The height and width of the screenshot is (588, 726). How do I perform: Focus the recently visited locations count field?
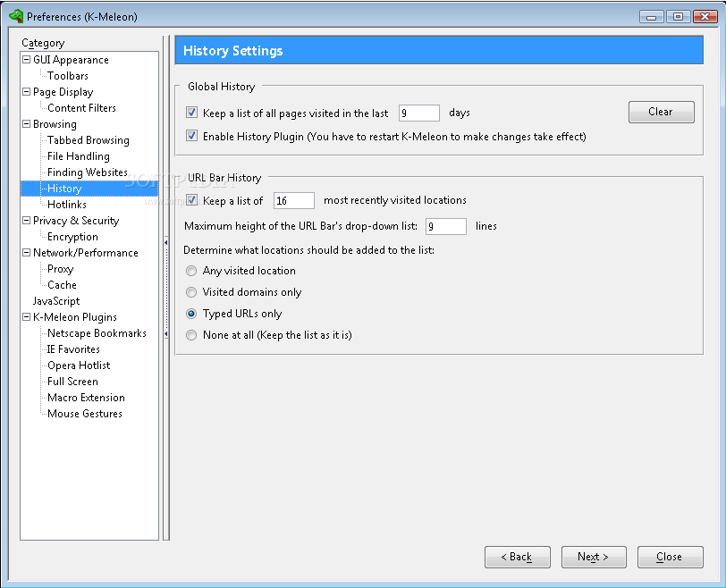[294, 200]
